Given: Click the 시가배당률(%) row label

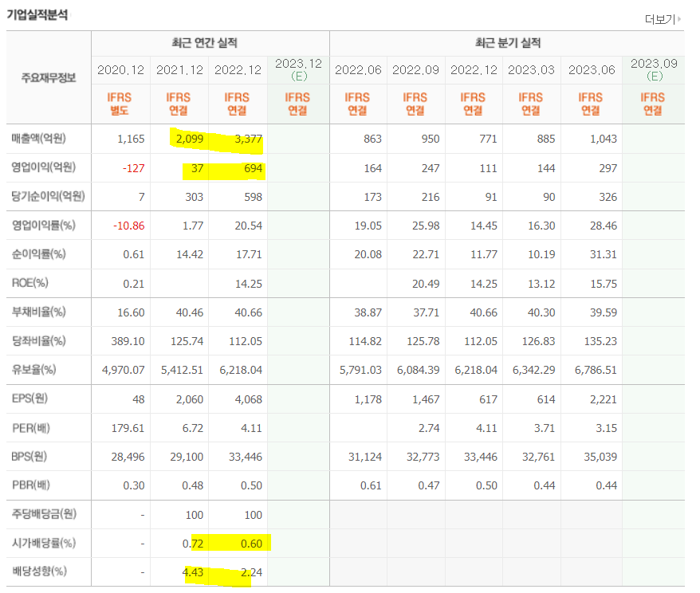Looking at the screenshot, I should 44,543.
